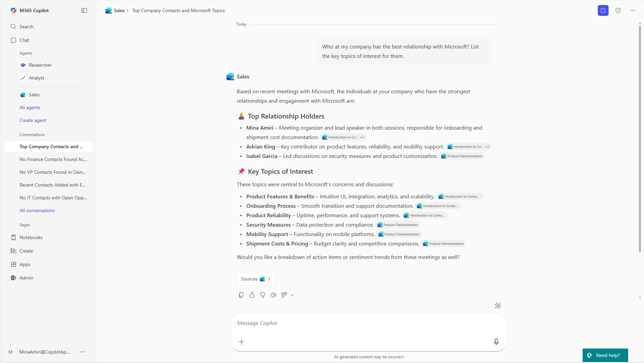Expand the Sources list
The image size is (644, 363).
(x=256, y=279)
